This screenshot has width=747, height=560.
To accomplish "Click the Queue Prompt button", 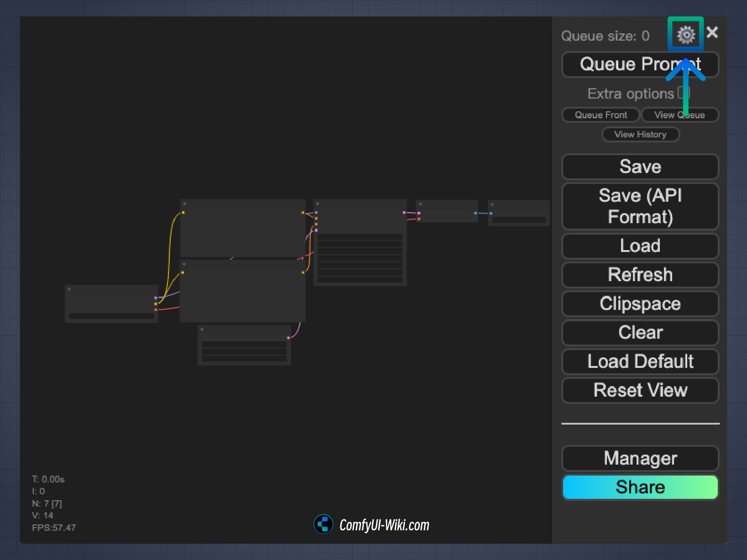I will coord(640,64).
